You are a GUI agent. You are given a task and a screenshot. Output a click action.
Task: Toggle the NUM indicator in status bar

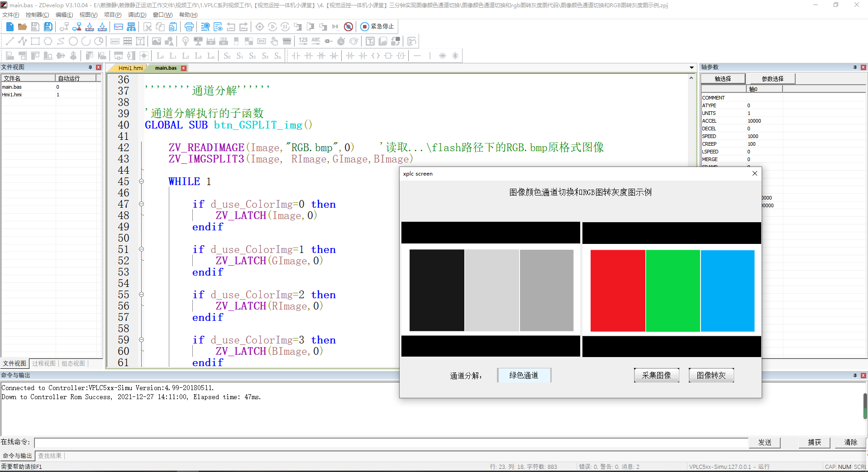[x=844, y=467]
